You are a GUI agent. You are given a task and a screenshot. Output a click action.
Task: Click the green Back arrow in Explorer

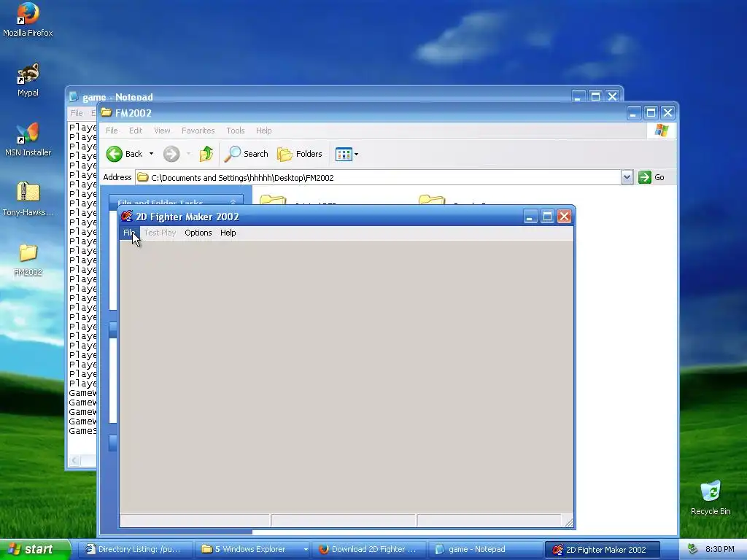(x=115, y=154)
